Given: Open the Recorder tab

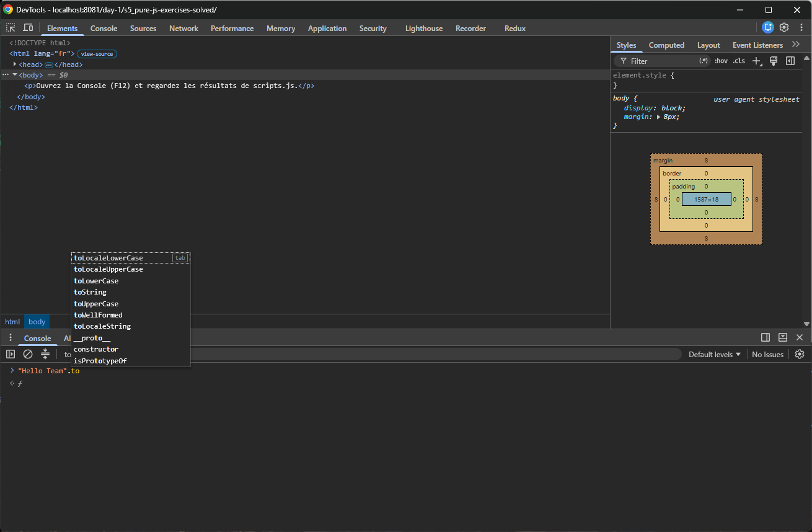Looking at the screenshot, I should [470, 29].
